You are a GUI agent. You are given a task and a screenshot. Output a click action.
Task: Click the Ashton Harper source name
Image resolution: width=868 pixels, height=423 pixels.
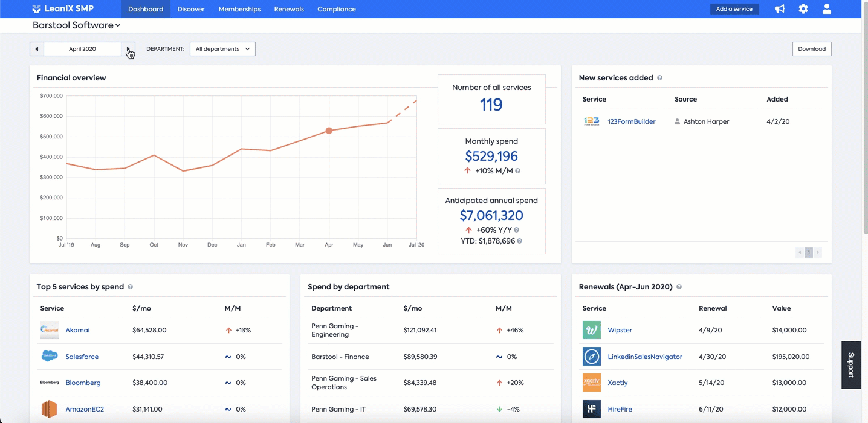click(706, 121)
